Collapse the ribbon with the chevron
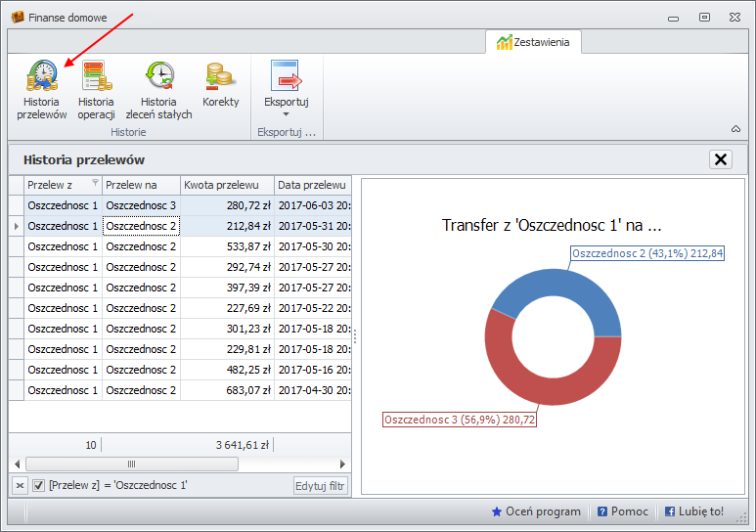 click(735, 129)
